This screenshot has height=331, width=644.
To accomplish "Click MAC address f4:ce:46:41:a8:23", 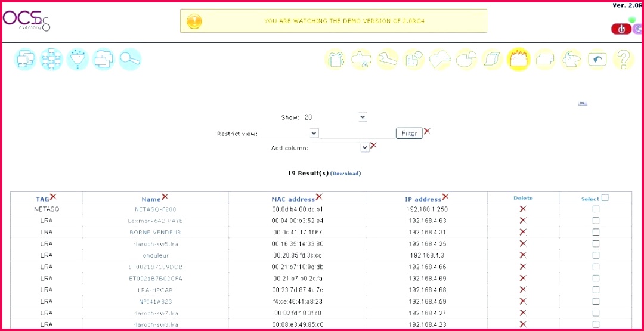I will [x=298, y=301].
